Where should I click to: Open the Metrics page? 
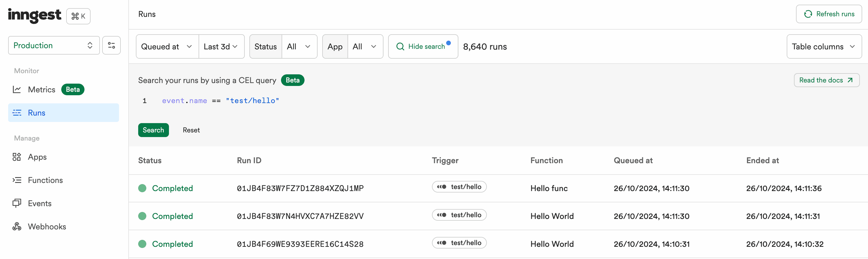(42, 89)
